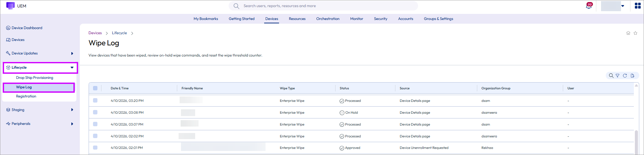The height and width of the screenshot is (155, 644).
Task: Sort by Source column header
Action: tap(405, 88)
